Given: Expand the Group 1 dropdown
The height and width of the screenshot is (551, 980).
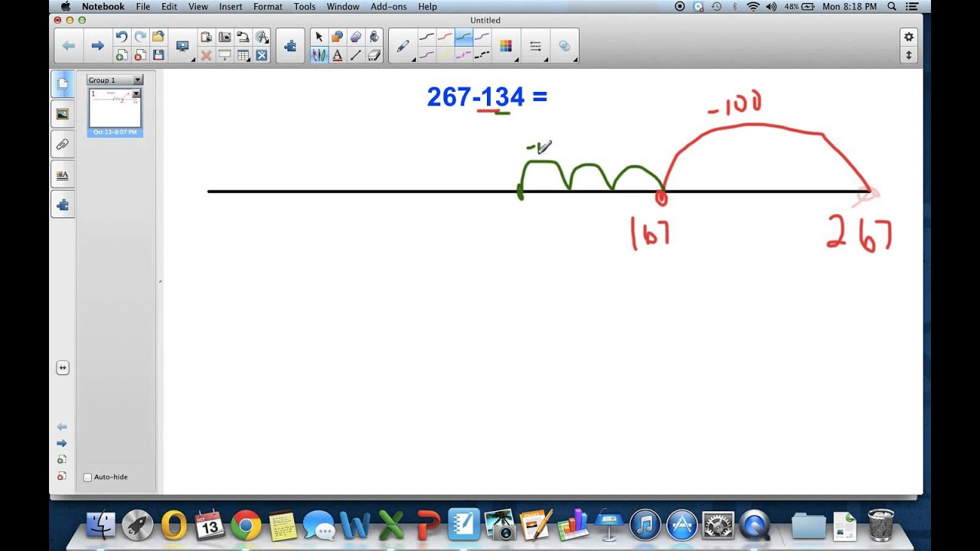Looking at the screenshot, I should click(x=138, y=80).
